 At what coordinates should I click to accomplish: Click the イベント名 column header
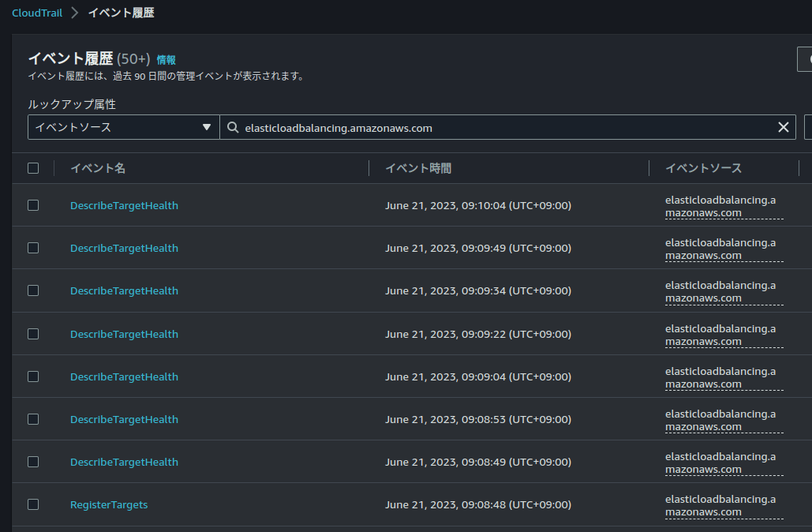[98, 168]
